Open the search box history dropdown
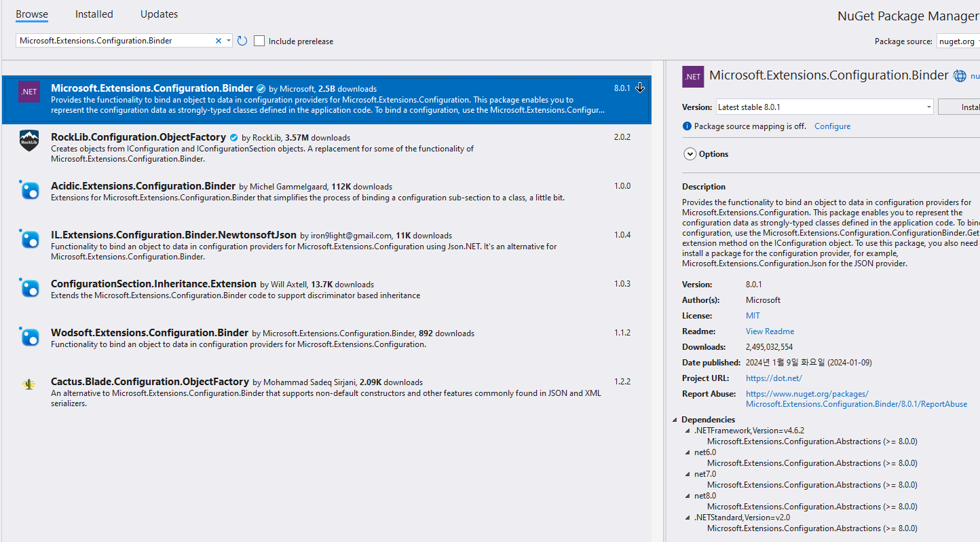 pyautogui.click(x=229, y=41)
